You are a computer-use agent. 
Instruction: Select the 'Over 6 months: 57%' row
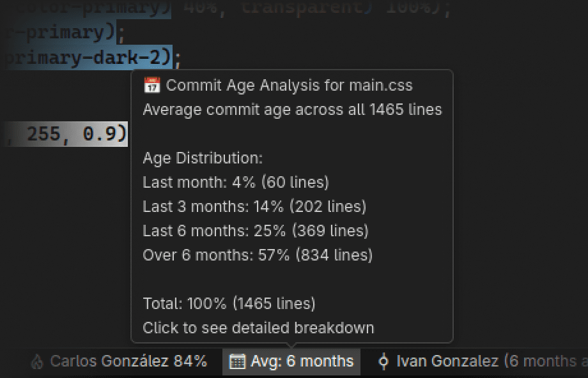tap(258, 255)
